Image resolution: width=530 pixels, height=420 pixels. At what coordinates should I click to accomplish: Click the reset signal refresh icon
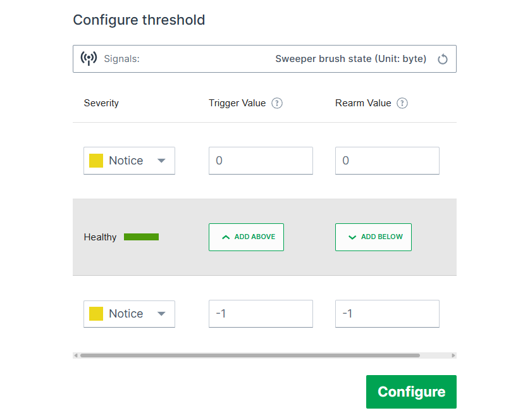[x=443, y=59]
